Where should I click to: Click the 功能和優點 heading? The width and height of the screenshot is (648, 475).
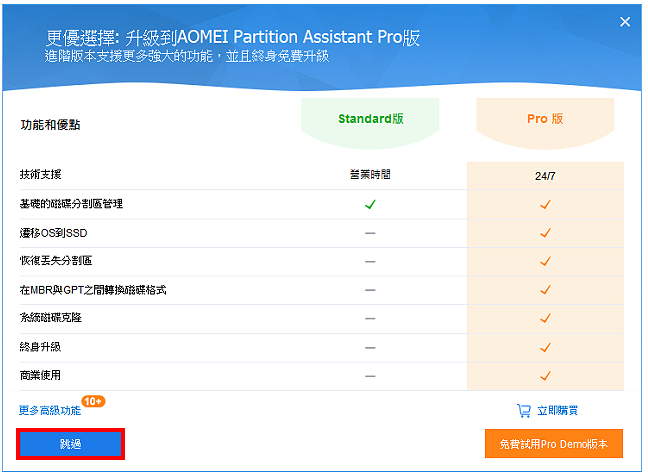pyautogui.click(x=50, y=125)
